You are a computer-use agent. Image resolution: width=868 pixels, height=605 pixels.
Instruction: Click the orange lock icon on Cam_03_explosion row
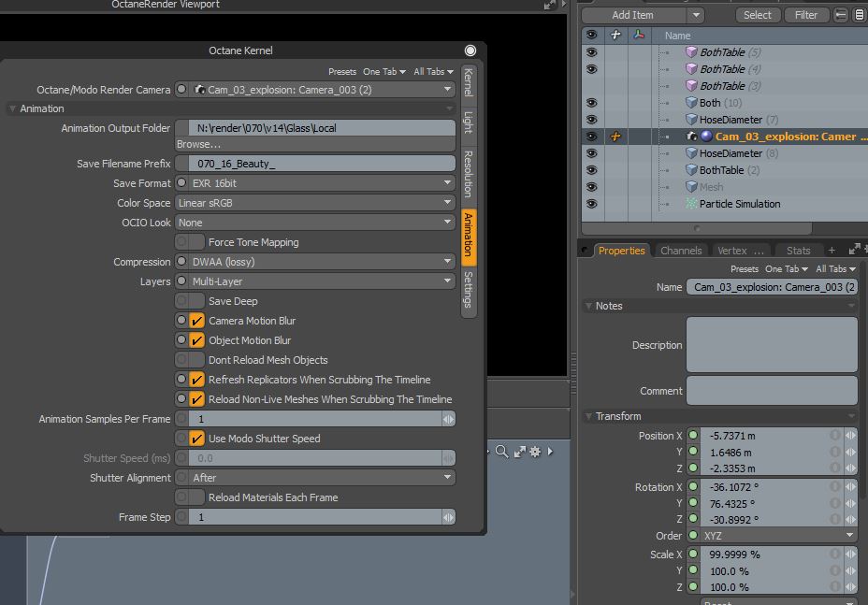pos(615,137)
